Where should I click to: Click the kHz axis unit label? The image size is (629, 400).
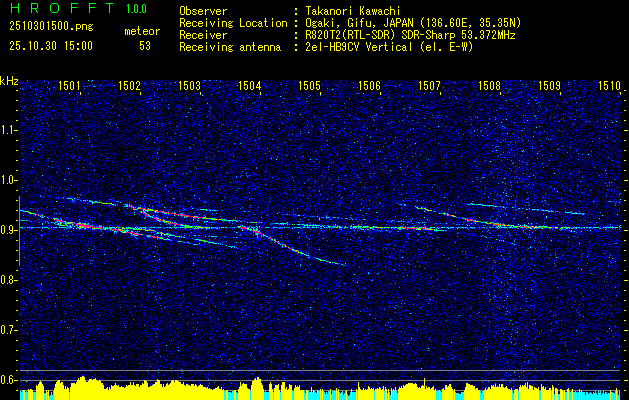pyautogui.click(x=9, y=81)
